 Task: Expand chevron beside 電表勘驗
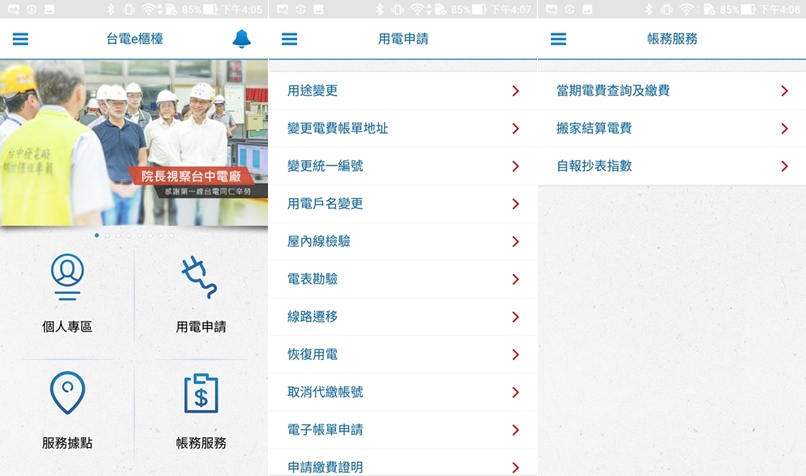[x=516, y=279]
